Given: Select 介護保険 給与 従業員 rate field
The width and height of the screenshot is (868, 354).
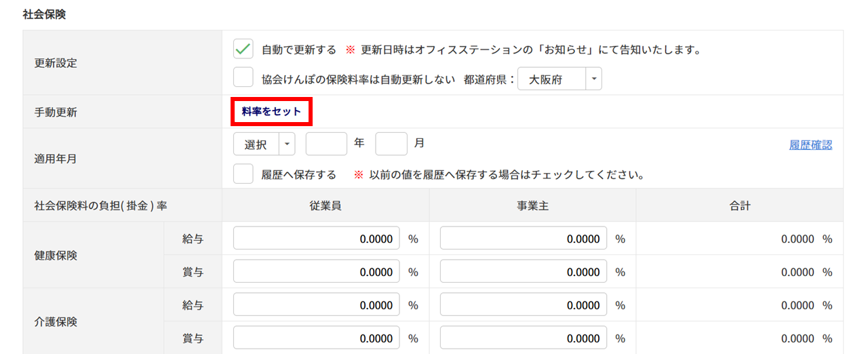Looking at the screenshot, I should (317, 305).
